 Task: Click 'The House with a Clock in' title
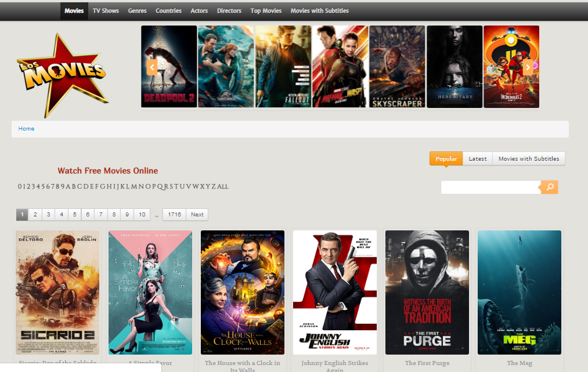(242, 363)
